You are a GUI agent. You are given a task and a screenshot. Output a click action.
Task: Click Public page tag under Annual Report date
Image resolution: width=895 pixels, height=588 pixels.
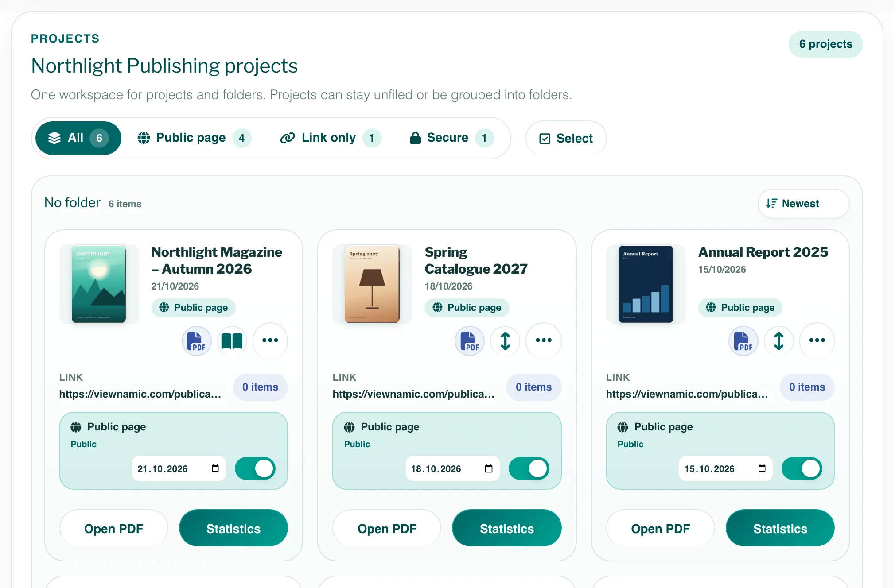pos(740,307)
